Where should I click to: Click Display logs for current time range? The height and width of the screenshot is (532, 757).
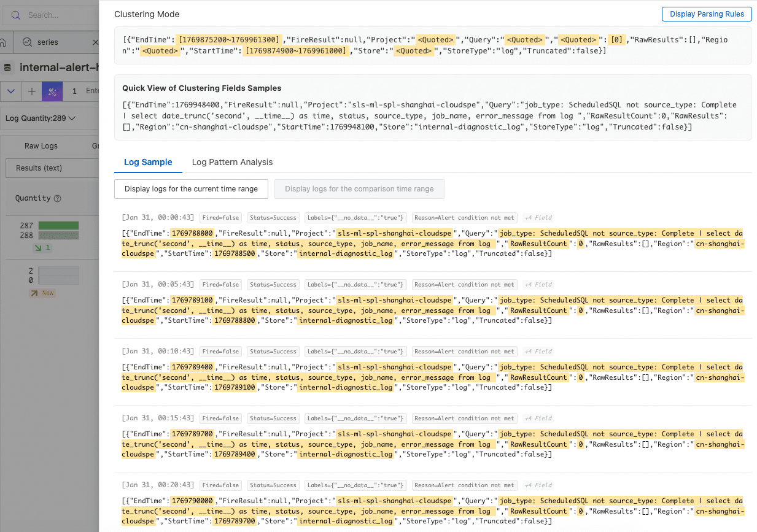click(191, 189)
